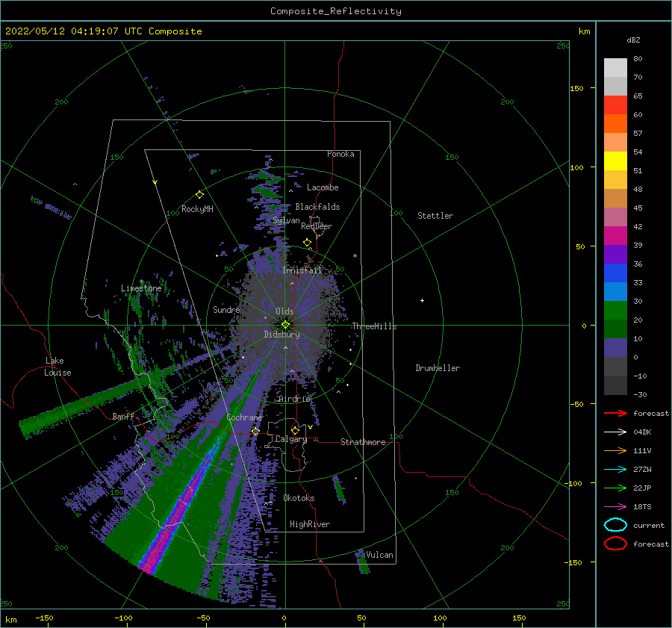This screenshot has height=628, width=672.
Task: Click the white 04DK arrow icon
Action: pyautogui.click(x=615, y=432)
